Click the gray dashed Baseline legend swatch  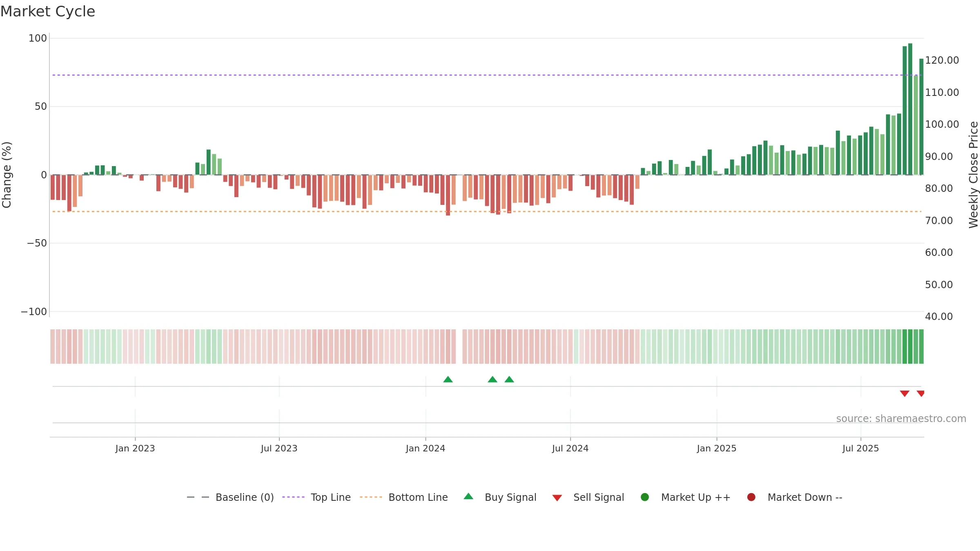pos(198,497)
